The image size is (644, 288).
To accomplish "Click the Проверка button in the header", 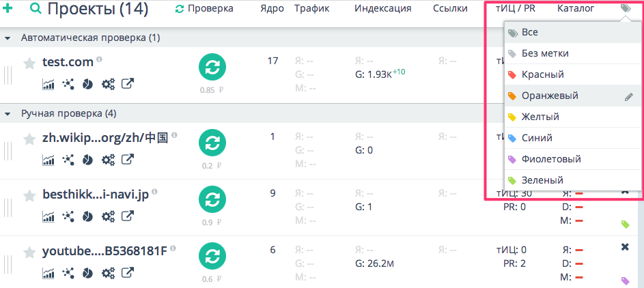I will click(x=204, y=9).
